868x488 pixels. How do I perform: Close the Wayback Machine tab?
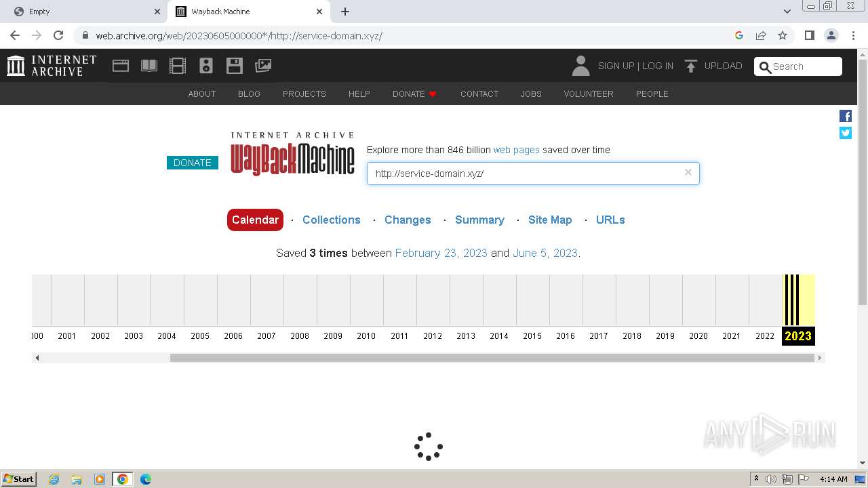pyautogui.click(x=319, y=12)
